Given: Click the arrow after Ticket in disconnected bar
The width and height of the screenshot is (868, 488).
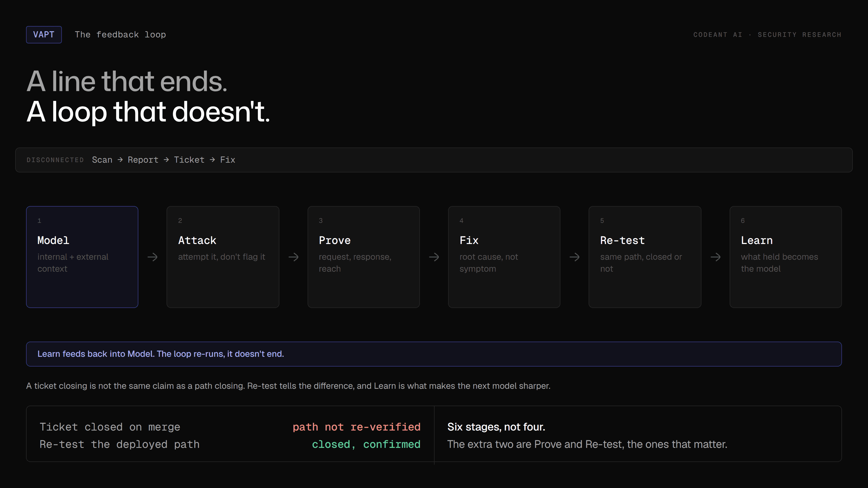Looking at the screenshot, I should [212, 160].
